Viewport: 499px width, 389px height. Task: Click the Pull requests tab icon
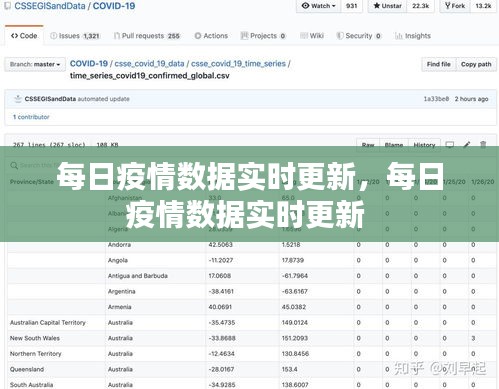pyautogui.click(x=117, y=36)
